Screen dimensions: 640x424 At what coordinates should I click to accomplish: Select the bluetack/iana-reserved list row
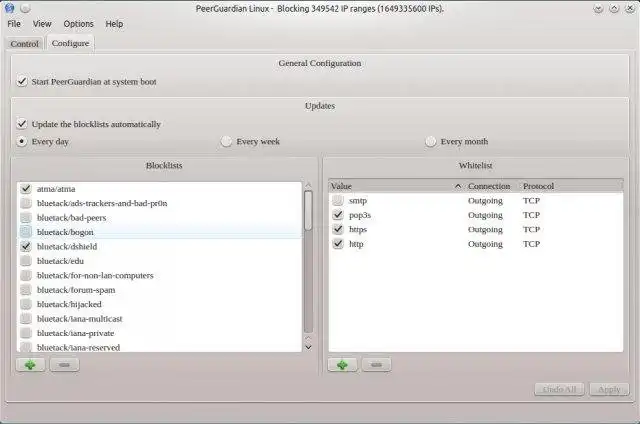[x=160, y=348]
